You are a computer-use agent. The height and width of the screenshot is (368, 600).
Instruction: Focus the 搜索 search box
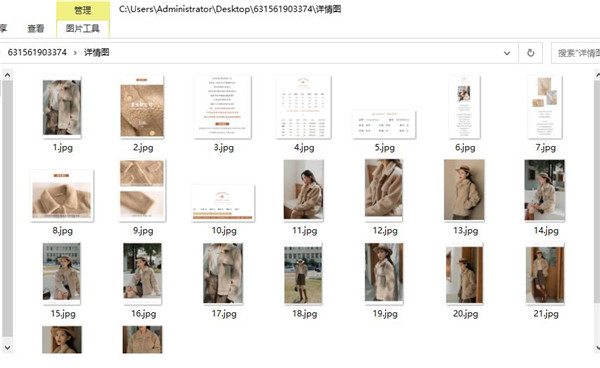coord(576,53)
